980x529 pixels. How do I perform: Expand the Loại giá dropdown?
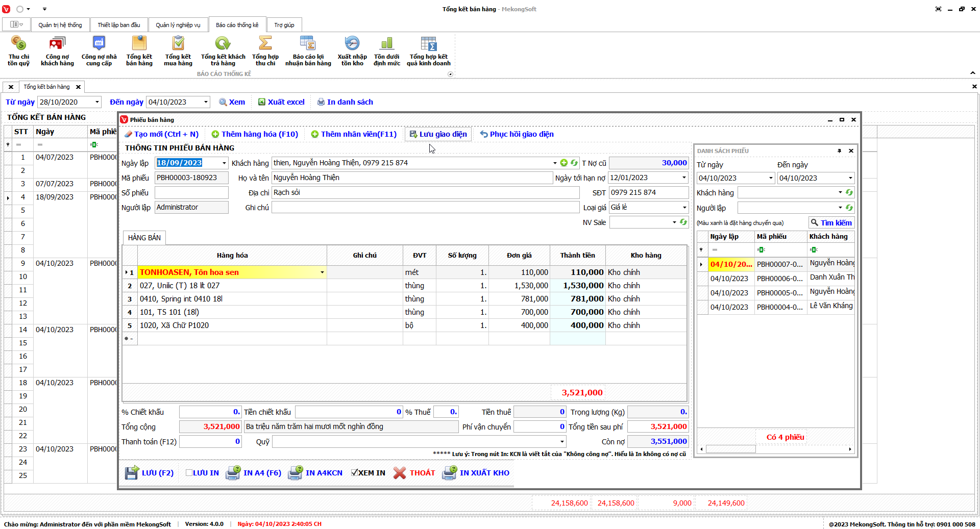click(684, 208)
